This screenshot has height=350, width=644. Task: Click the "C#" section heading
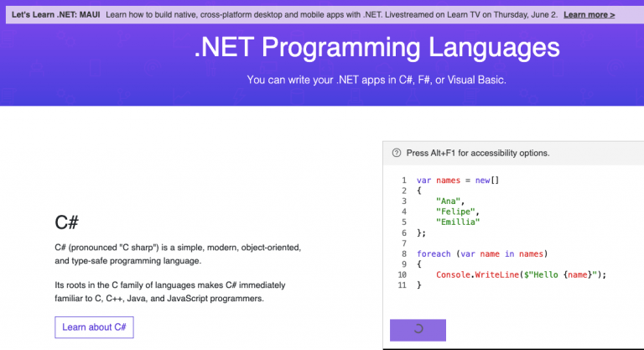point(67,222)
